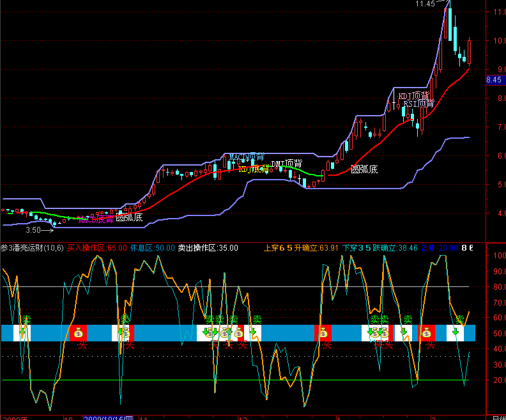Click the rightmost green down-arrow sell icon
The width and height of the screenshot is (506, 420).
point(456,332)
